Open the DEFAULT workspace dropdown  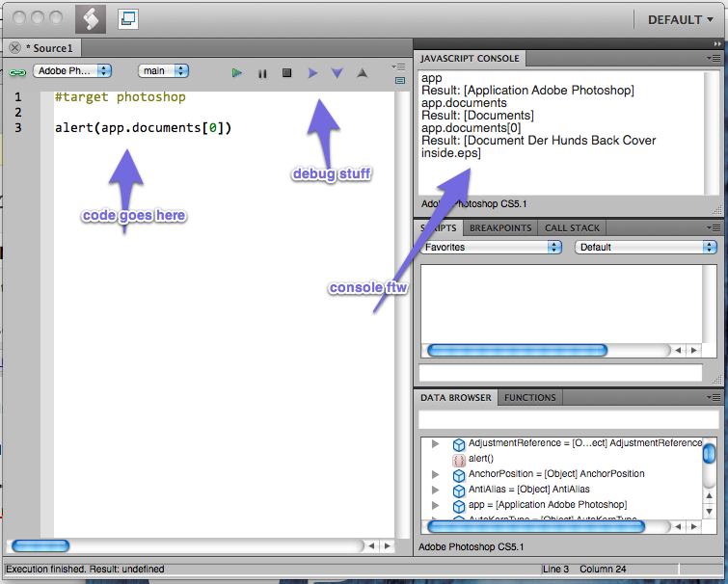point(680,20)
